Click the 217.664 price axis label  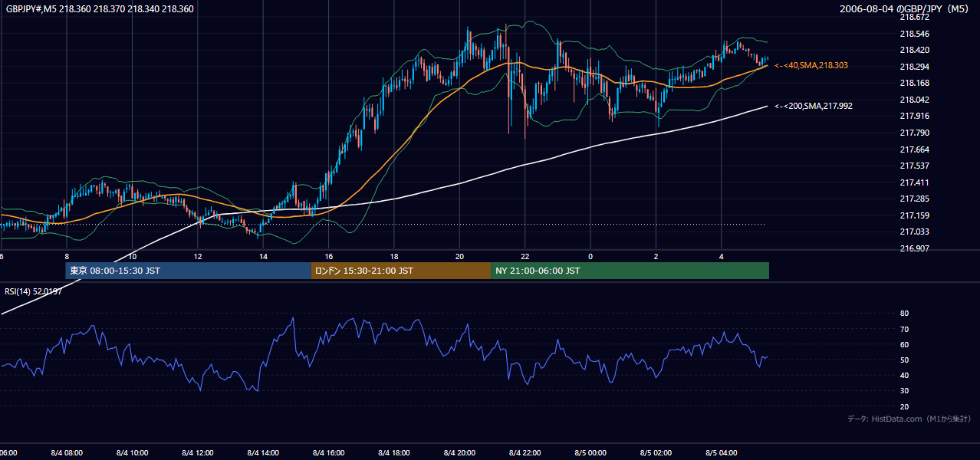[913, 149]
